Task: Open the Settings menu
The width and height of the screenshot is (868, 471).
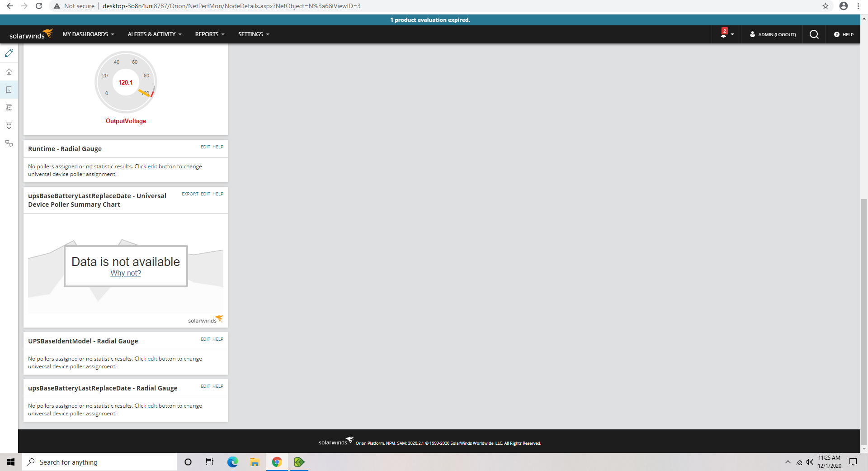Action: pyautogui.click(x=253, y=34)
